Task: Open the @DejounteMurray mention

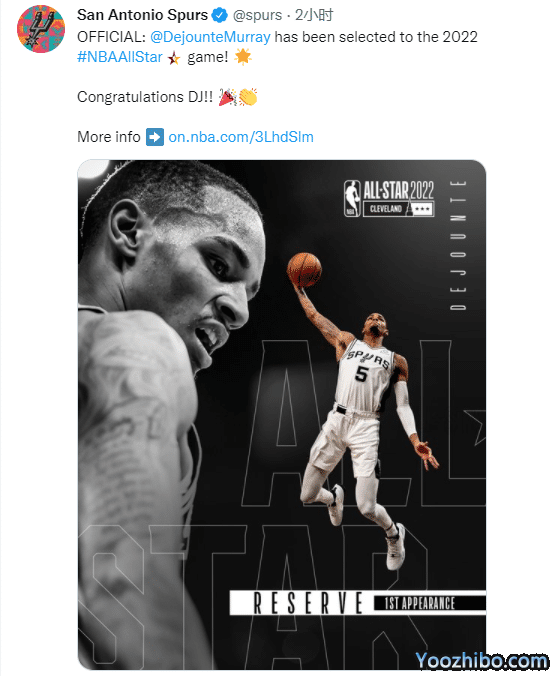Action: tap(210, 37)
